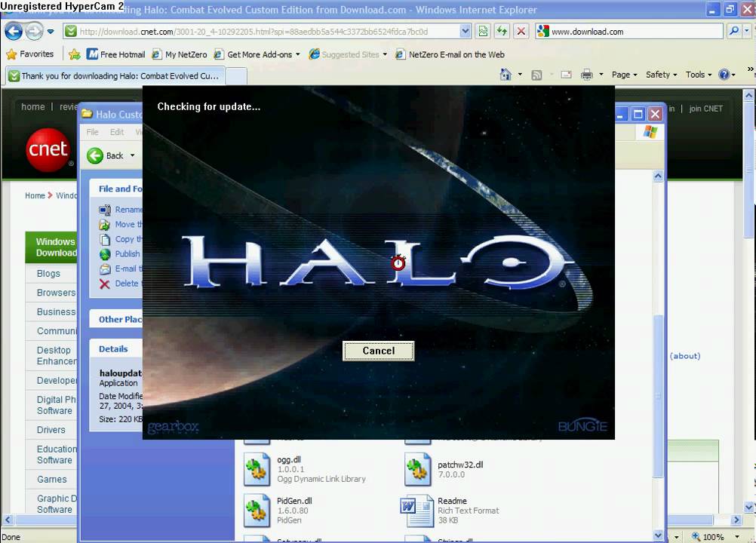This screenshot has width=756, height=543.
Task: Click the www.download.com search box
Action: click(629, 32)
